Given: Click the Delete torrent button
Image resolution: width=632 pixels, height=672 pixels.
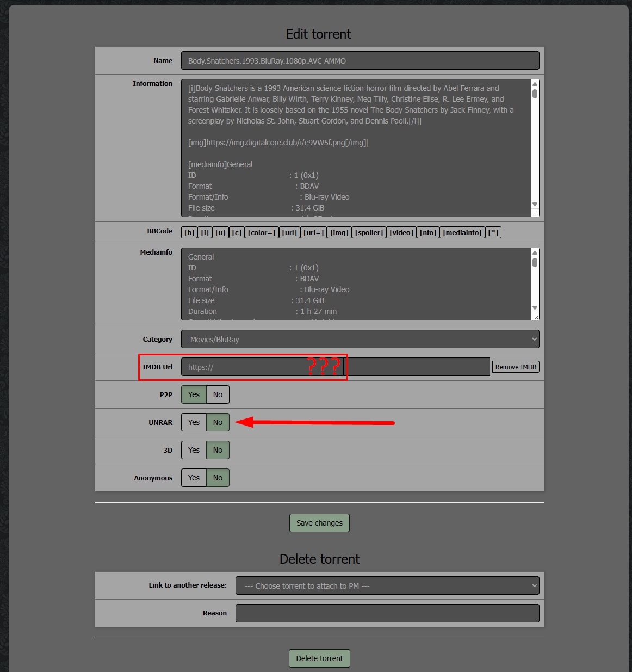Looking at the screenshot, I should click(x=319, y=658).
